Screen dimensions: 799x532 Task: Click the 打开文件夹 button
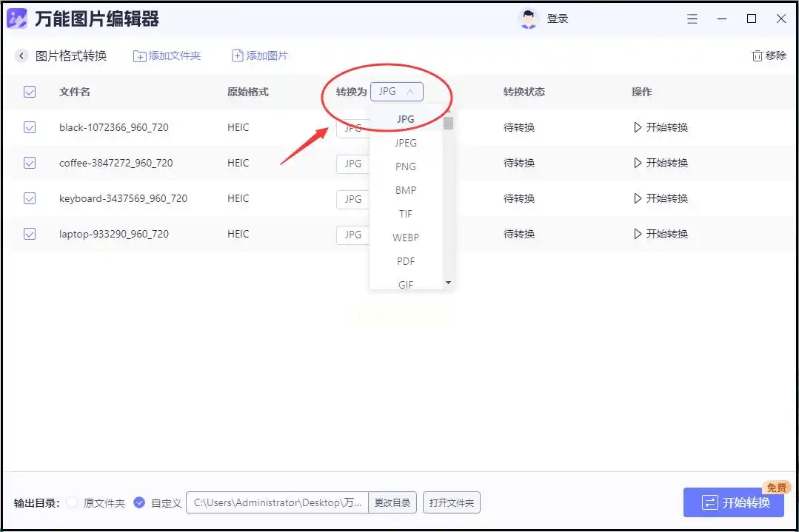pyautogui.click(x=452, y=502)
